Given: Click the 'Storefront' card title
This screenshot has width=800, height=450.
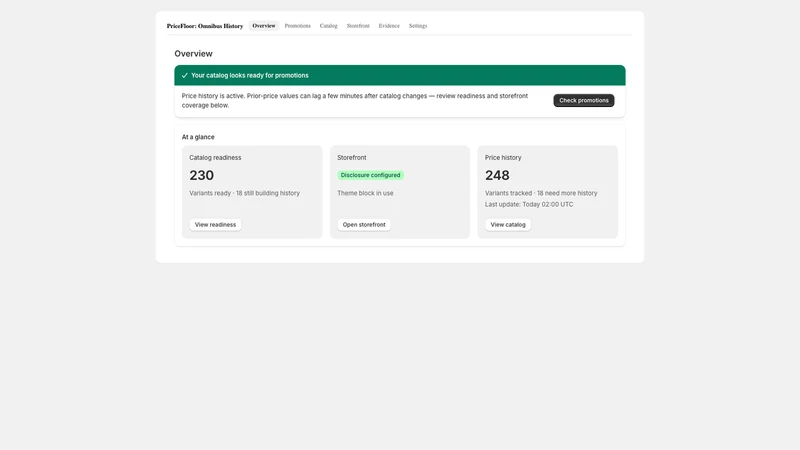Looking at the screenshot, I should [352, 158].
